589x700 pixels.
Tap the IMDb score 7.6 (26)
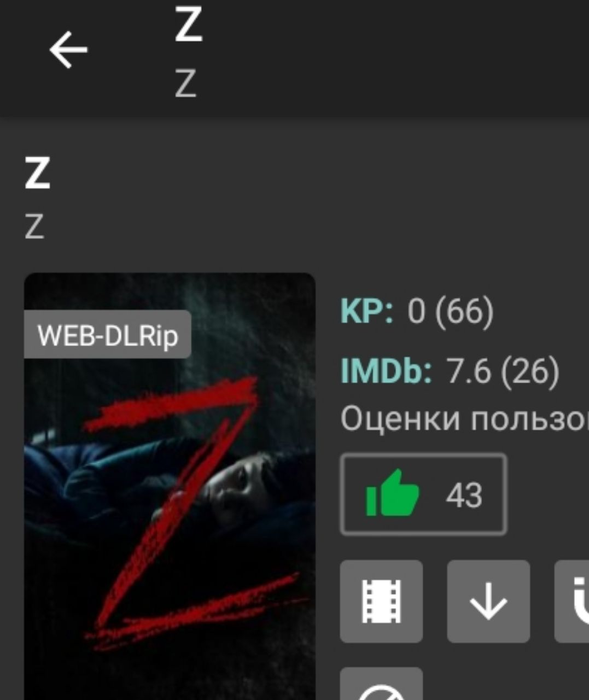pos(503,370)
